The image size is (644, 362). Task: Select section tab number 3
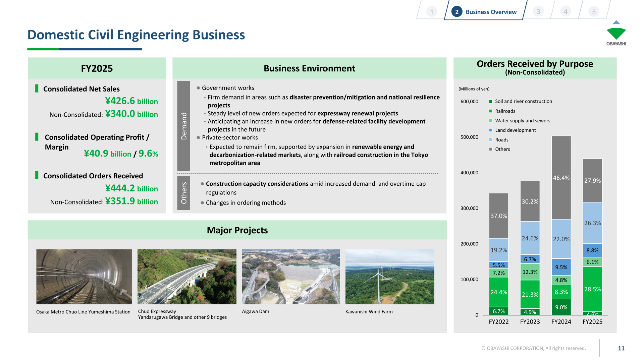pyautogui.click(x=538, y=11)
